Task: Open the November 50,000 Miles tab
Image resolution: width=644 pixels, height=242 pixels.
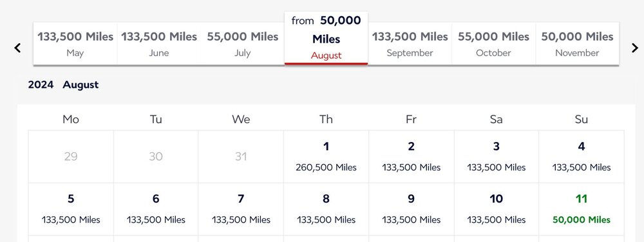Action: point(577,44)
